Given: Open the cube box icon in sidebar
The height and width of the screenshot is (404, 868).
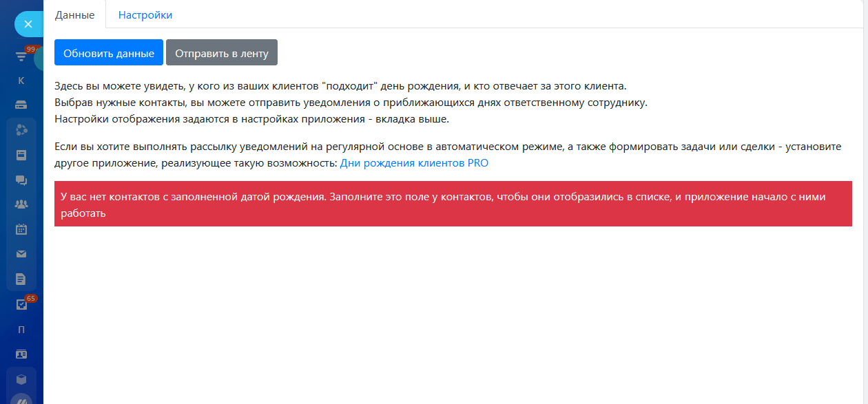Looking at the screenshot, I should click(21, 379).
